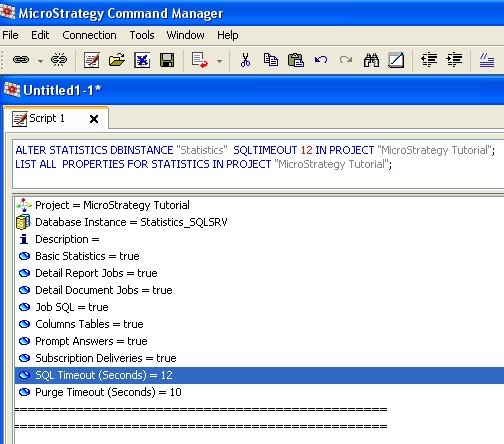Create a new script with toolbar icon
The image size is (504, 444).
[91, 60]
